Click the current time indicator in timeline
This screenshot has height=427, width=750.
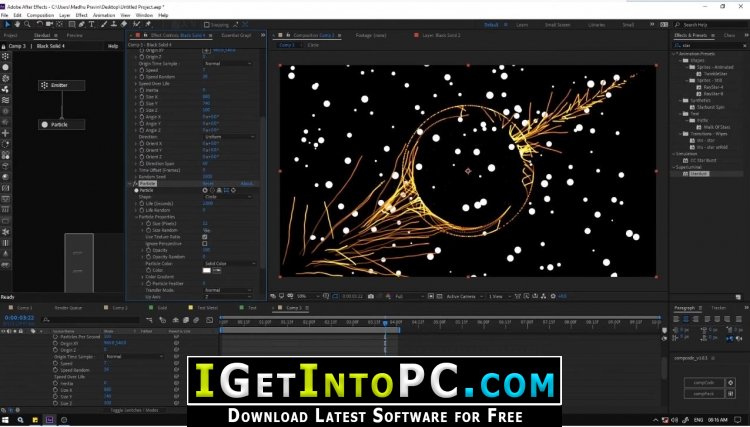click(x=386, y=323)
